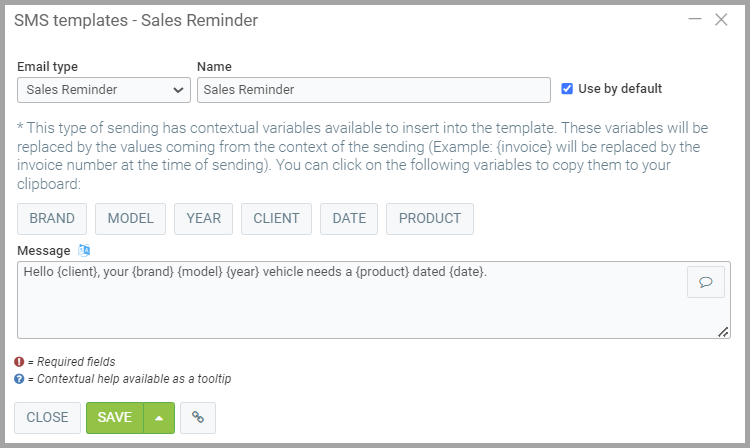
Task: Click into the Name text field
Action: (373, 89)
